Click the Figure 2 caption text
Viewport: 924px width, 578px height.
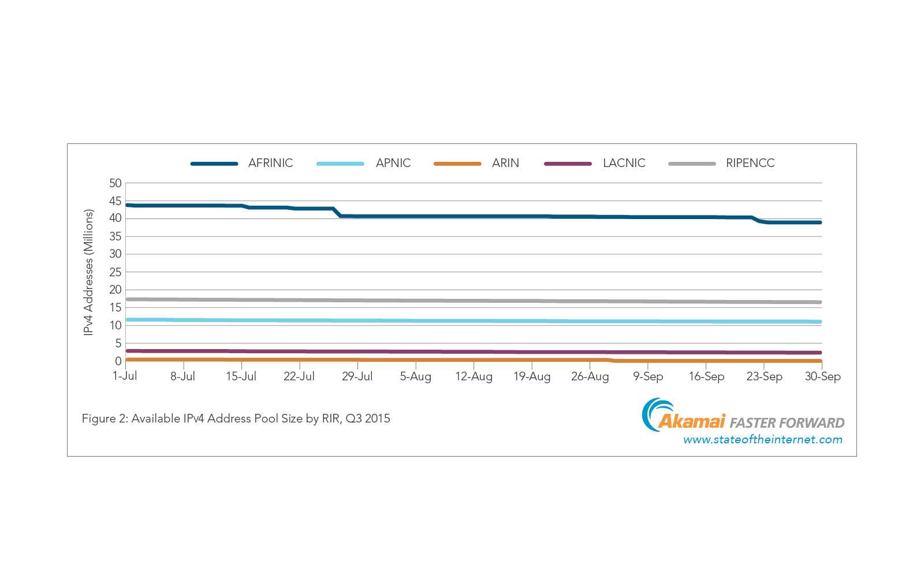coord(236,418)
